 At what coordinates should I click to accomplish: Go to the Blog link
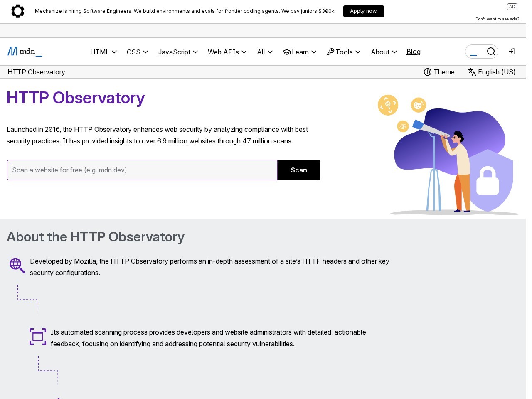point(414,52)
